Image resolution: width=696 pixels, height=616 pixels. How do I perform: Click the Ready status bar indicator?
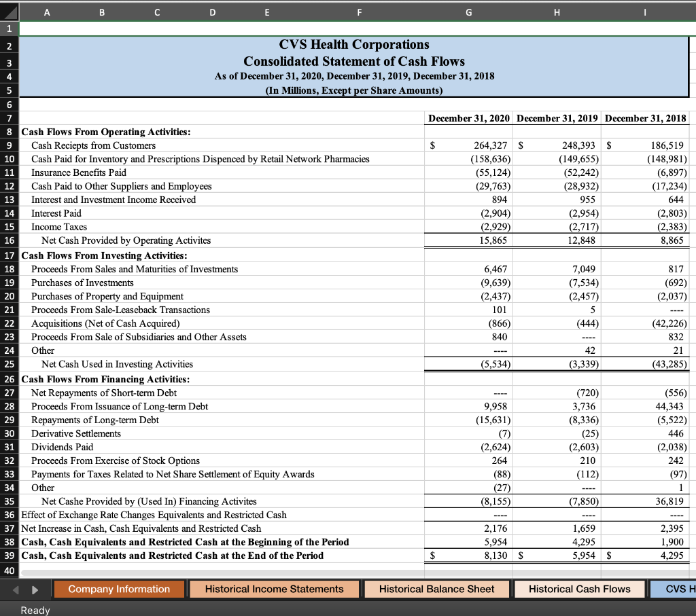click(34, 610)
